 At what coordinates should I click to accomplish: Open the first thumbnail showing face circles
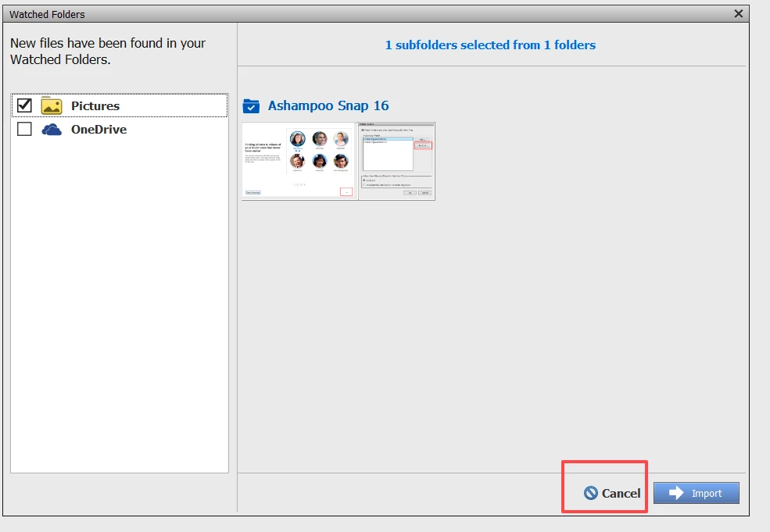point(299,161)
